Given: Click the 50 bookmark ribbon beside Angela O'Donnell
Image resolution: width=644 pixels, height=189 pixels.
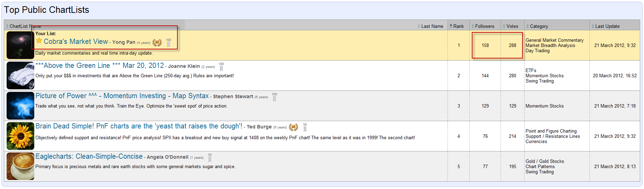Looking at the screenshot, I should [210, 157].
